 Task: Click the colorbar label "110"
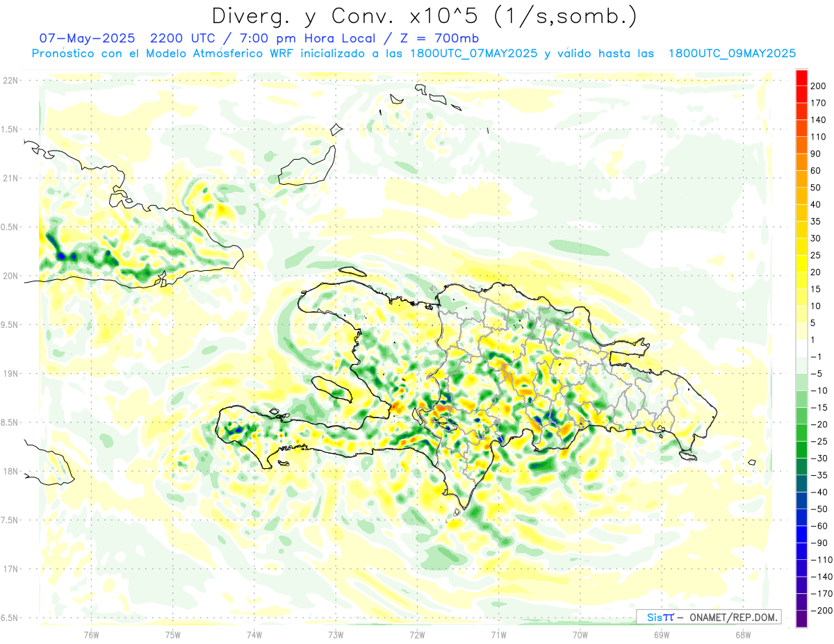coord(819,137)
